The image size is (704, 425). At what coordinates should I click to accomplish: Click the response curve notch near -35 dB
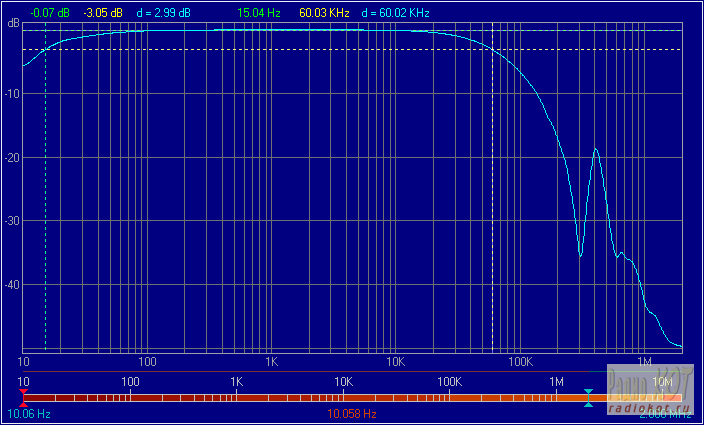click(x=581, y=256)
